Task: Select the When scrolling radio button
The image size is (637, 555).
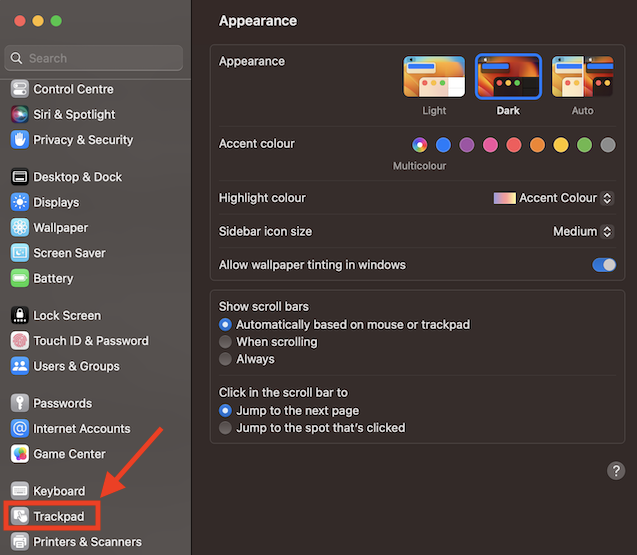Action: [x=226, y=342]
